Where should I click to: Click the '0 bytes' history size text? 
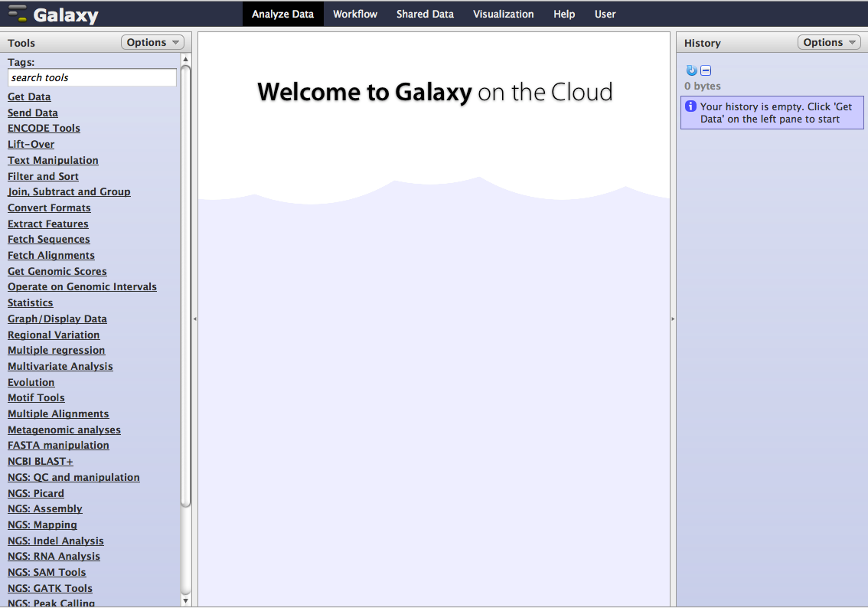[703, 87]
